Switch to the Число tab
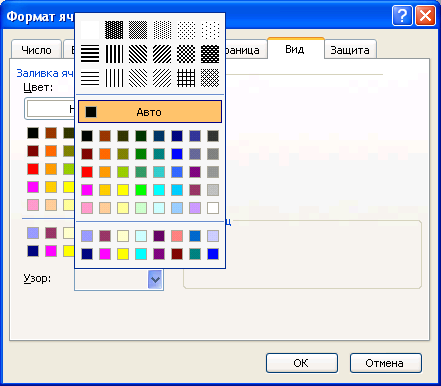441x386 pixels. pos(36,50)
